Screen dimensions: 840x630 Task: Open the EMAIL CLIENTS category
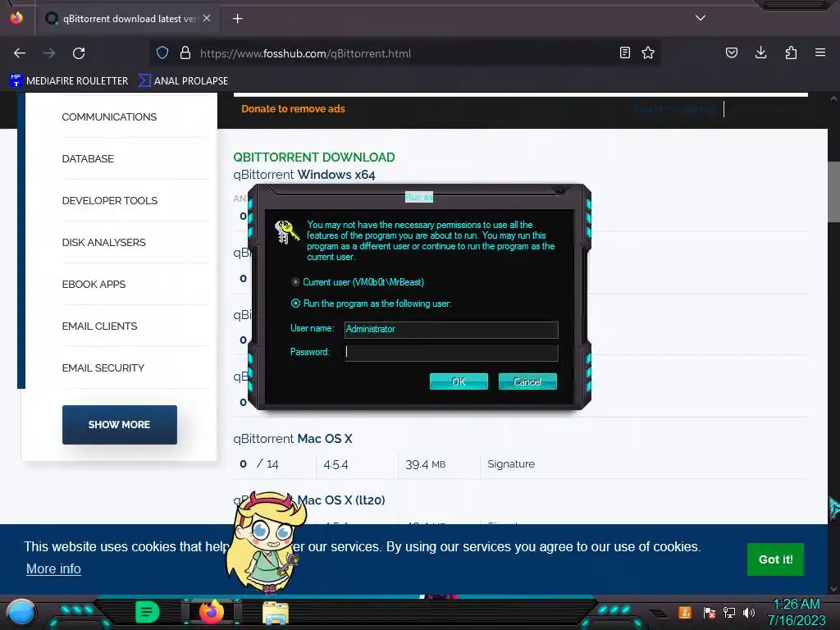[99, 326]
